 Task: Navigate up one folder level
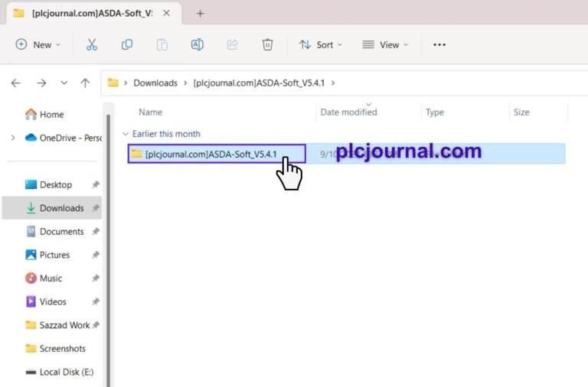(85, 83)
